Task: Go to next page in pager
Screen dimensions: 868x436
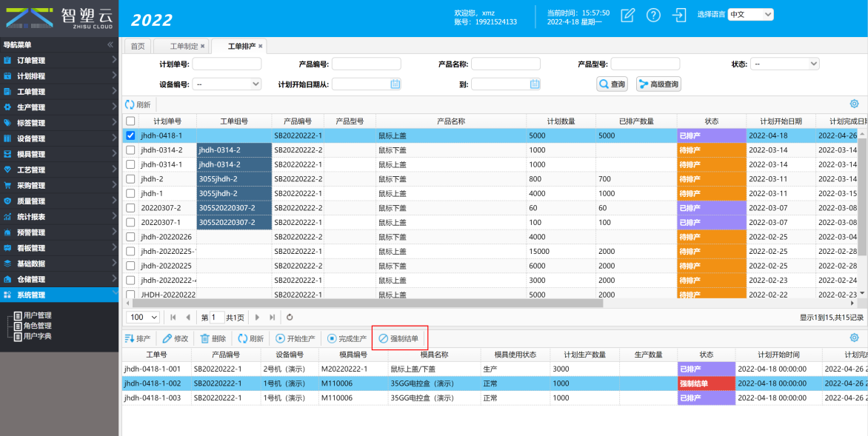Action: 257,317
